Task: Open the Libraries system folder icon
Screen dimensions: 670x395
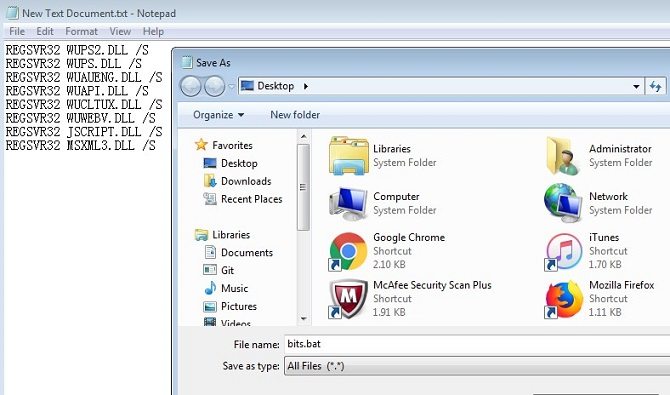Action: (x=349, y=156)
